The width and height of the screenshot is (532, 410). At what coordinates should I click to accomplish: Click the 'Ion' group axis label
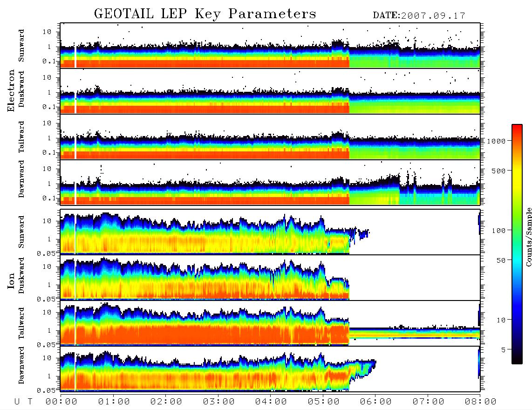click(x=11, y=280)
